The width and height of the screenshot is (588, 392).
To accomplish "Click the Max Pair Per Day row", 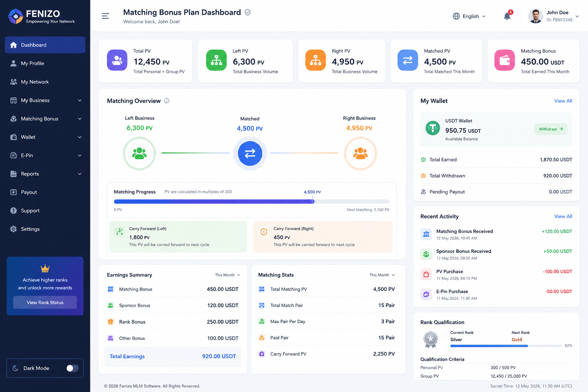I will (x=327, y=322).
